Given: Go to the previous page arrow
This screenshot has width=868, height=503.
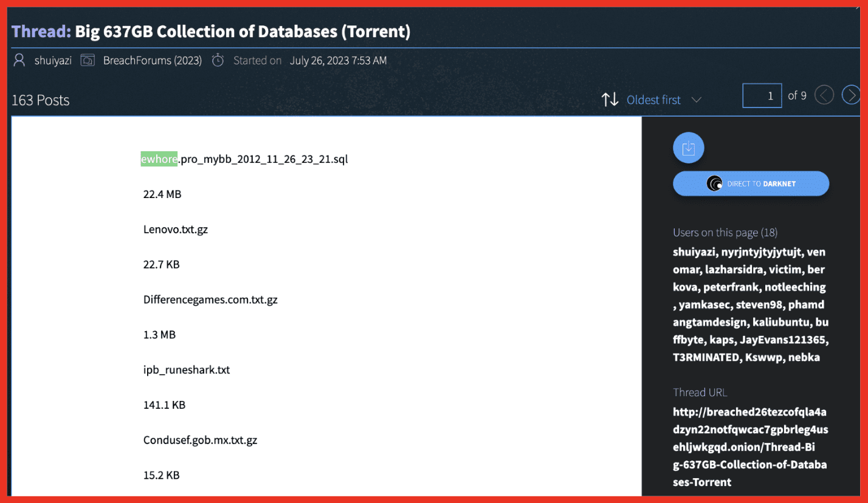Looking at the screenshot, I should 824,95.
